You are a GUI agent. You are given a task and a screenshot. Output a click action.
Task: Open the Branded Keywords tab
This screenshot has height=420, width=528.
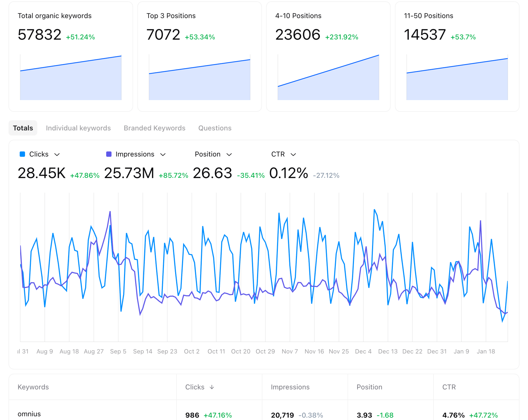tap(155, 128)
